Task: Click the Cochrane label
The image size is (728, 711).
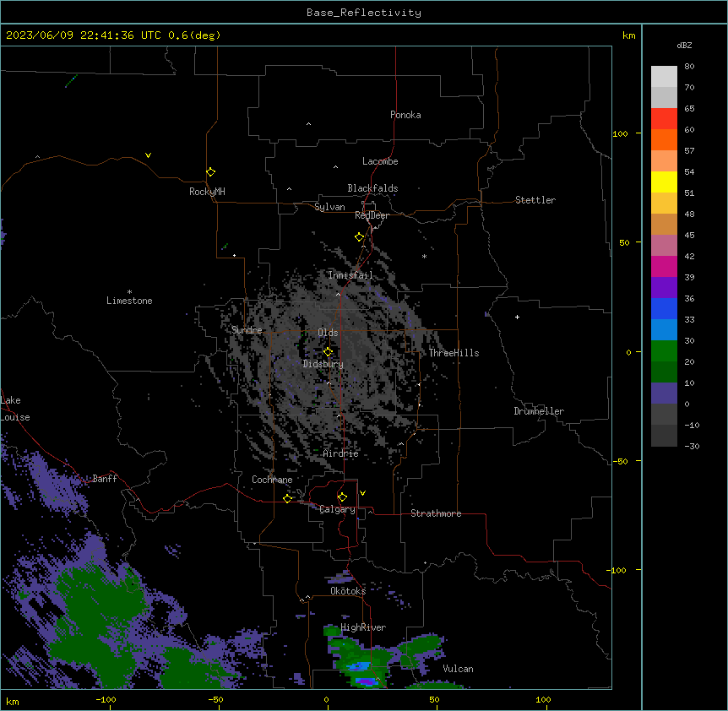Action: pos(272,480)
